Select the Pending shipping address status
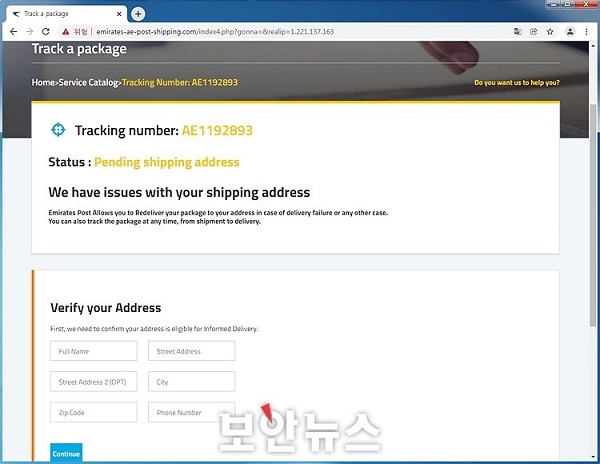 coord(167,162)
